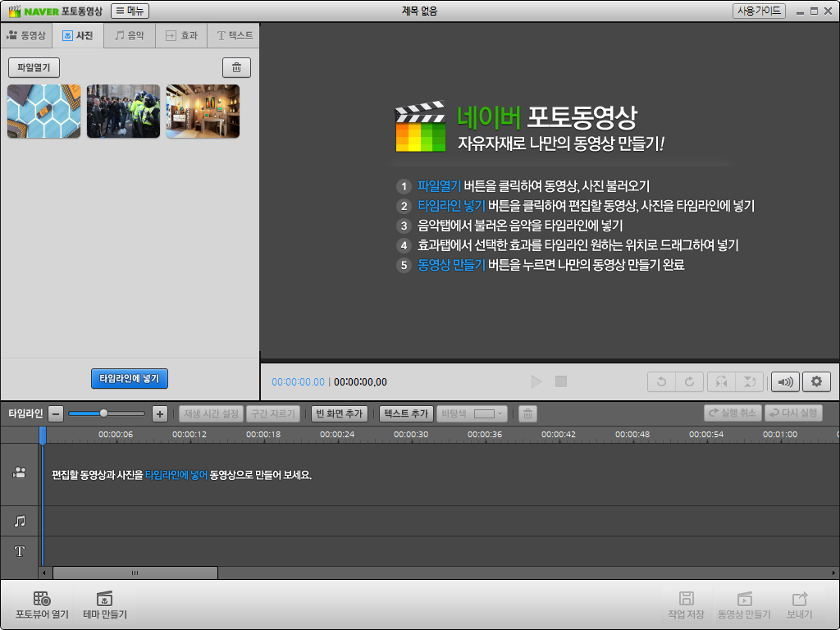Click 보내기 export icon

pos(799,605)
